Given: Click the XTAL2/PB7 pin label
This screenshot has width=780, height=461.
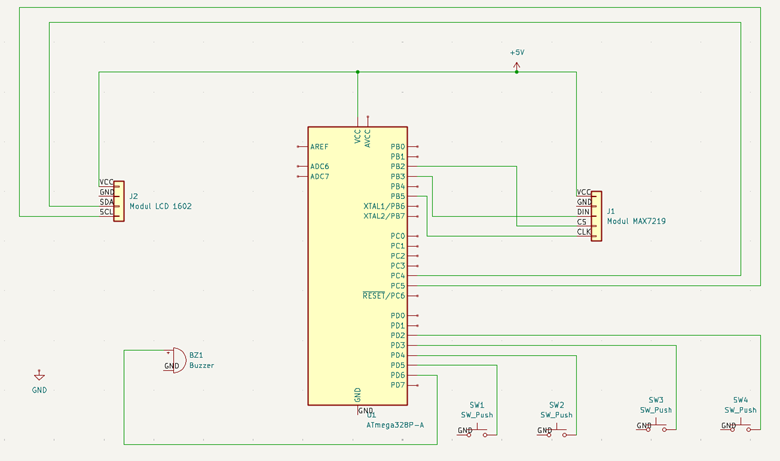Looking at the screenshot, I should coord(384,216).
